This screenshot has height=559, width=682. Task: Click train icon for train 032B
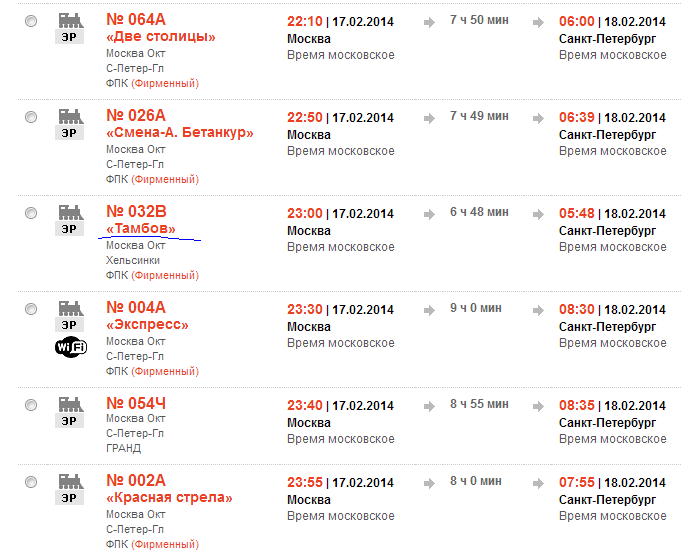pos(69,211)
